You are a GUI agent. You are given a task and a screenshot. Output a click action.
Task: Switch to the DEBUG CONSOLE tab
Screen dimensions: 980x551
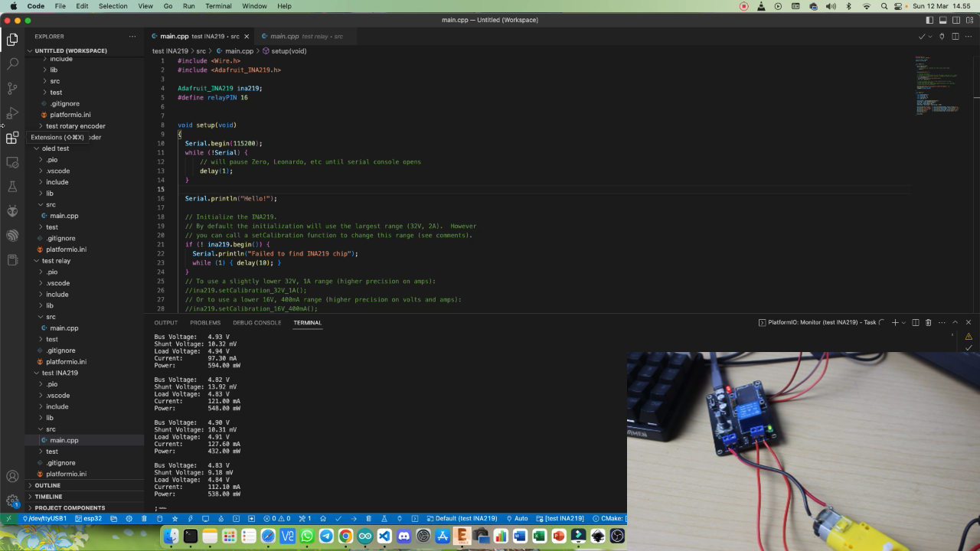point(256,322)
